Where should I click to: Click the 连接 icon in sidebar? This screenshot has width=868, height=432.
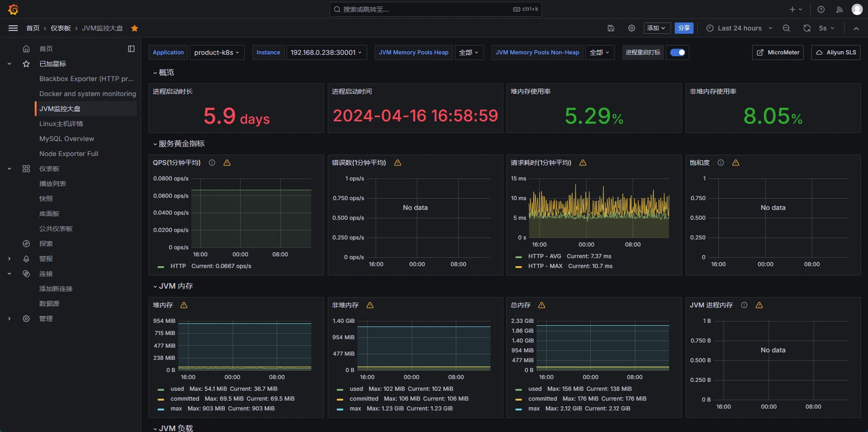(x=26, y=274)
